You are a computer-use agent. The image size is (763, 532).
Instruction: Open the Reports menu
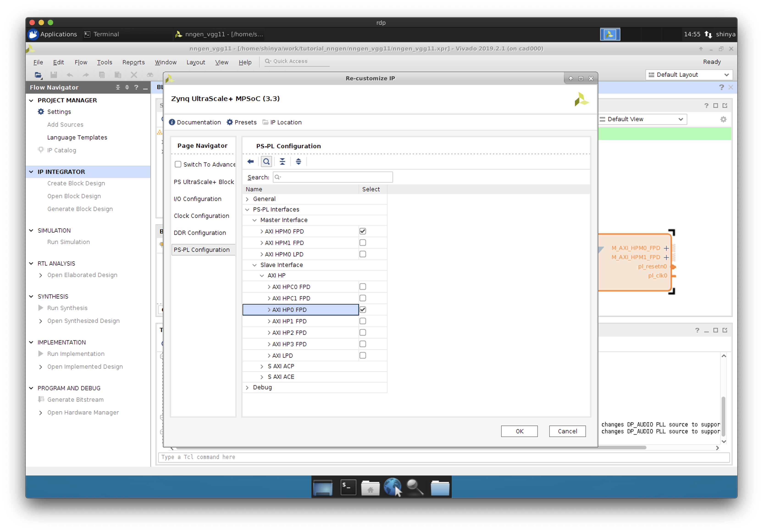[133, 62]
